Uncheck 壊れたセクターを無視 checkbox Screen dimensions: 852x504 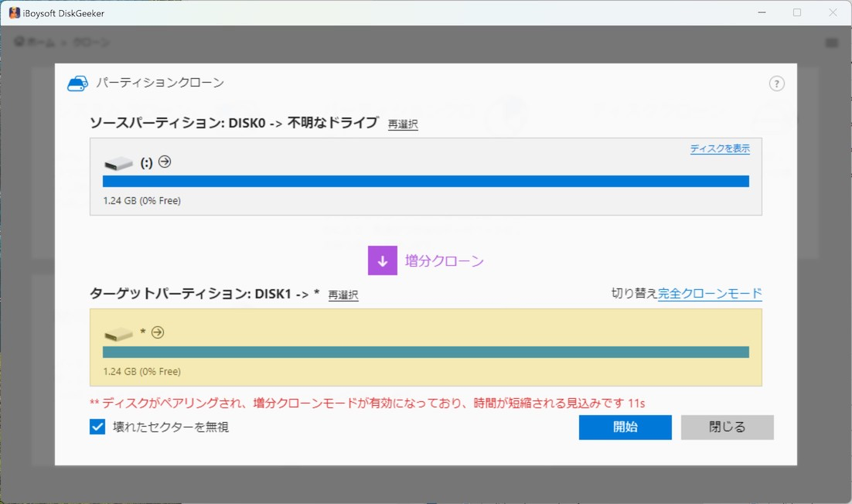[x=97, y=427]
